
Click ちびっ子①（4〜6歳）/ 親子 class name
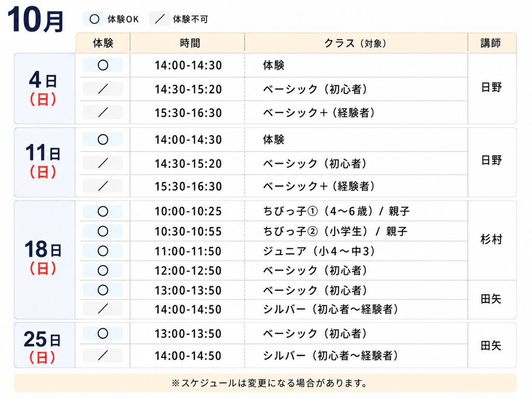pos(336,211)
